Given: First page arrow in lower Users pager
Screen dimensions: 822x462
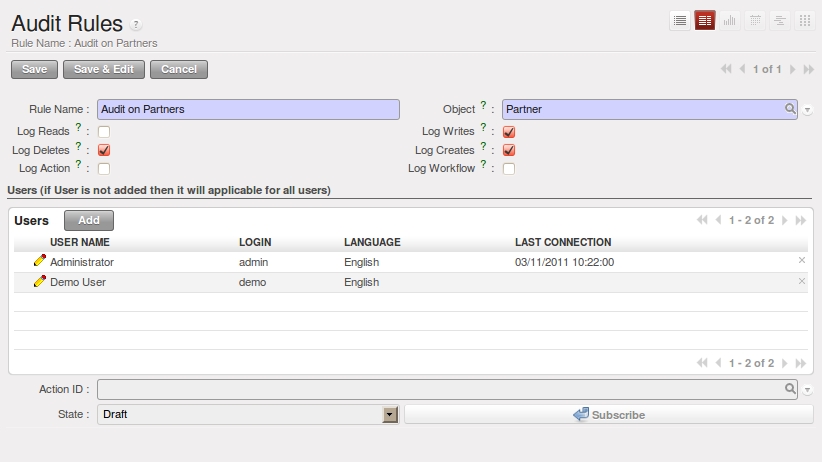Looking at the screenshot, I should 702,363.
